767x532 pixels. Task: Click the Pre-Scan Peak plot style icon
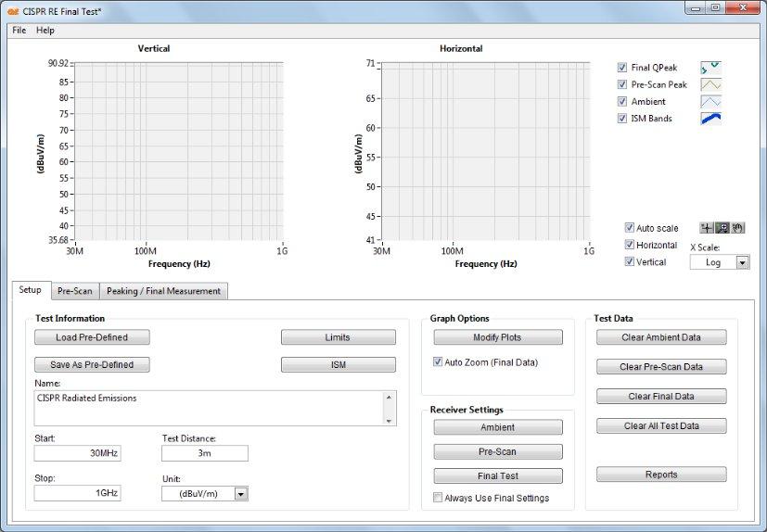[x=710, y=84]
